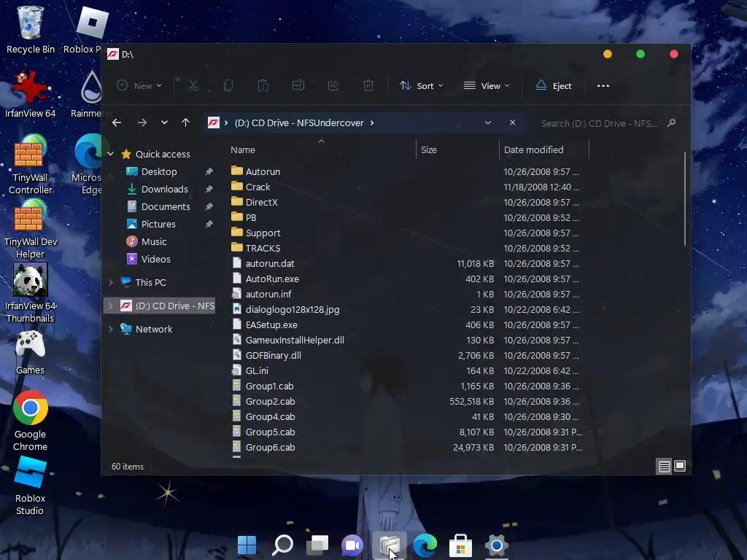This screenshot has width=747, height=560.
Task: Open Windows Start from the taskbar
Action: pyautogui.click(x=247, y=545)
